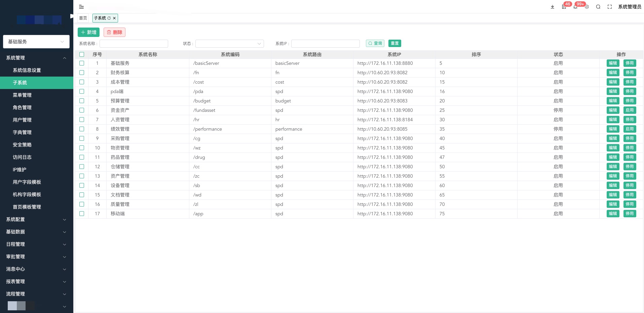Refresh the 子系统 tab via reload icon
The height and width of the screenshot is (313, 644).
[x=109, y=18]
